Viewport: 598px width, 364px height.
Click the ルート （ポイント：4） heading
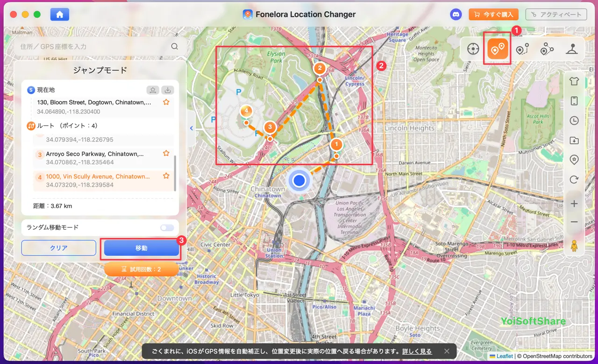(x=68, y=126)
